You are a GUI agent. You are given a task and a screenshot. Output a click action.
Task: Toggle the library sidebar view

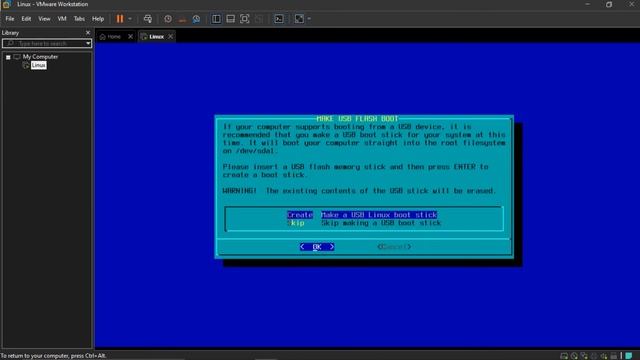pyautogui.click(x=216, y=19)
